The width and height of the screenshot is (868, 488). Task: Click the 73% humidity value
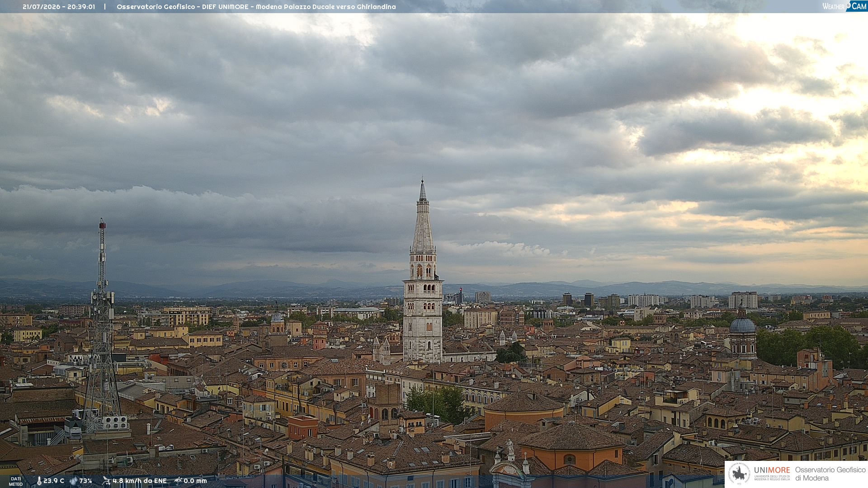click(x=86, y=481)
